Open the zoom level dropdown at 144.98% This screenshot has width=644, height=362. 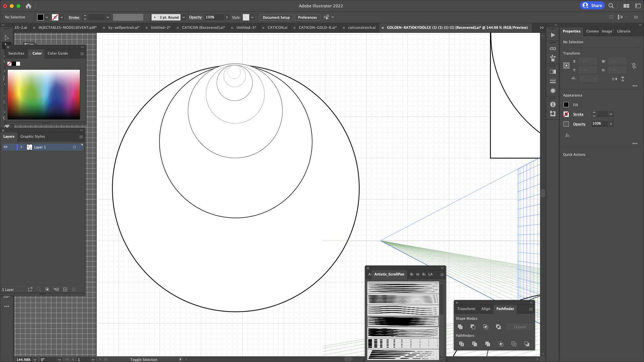[35, 360]
